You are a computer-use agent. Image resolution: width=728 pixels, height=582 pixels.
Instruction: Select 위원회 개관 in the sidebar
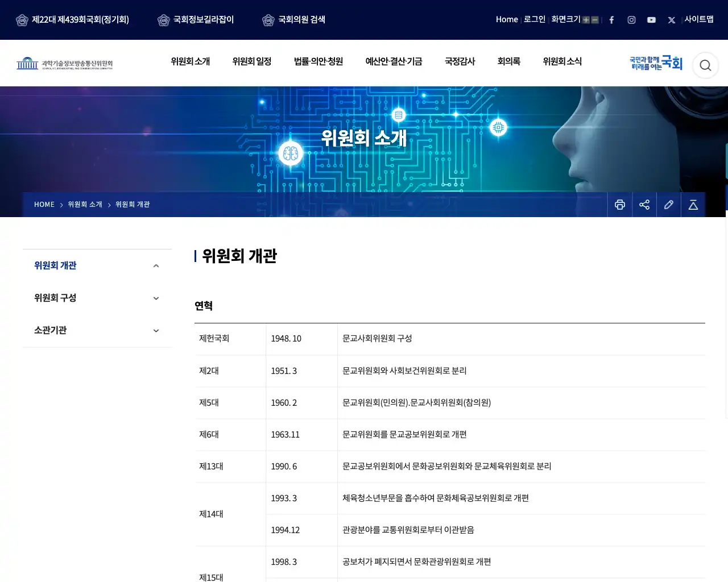[55, 265]
